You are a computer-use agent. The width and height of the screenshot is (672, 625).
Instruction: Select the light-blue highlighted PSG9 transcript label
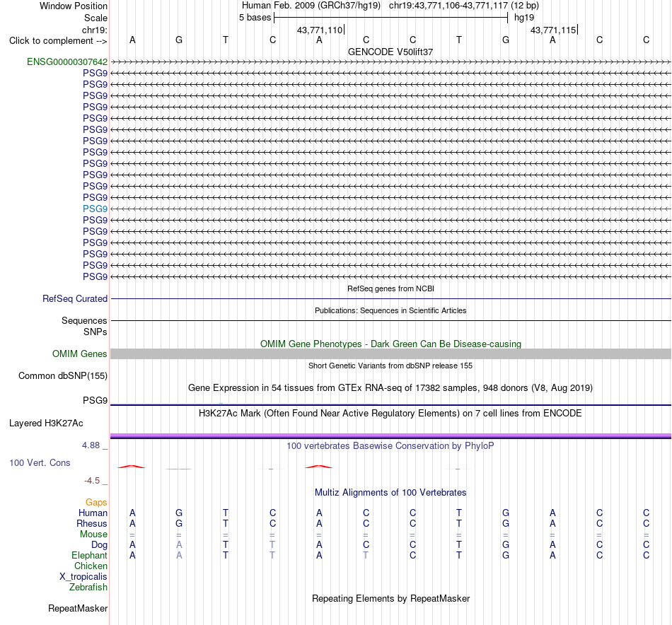(95, 209)
